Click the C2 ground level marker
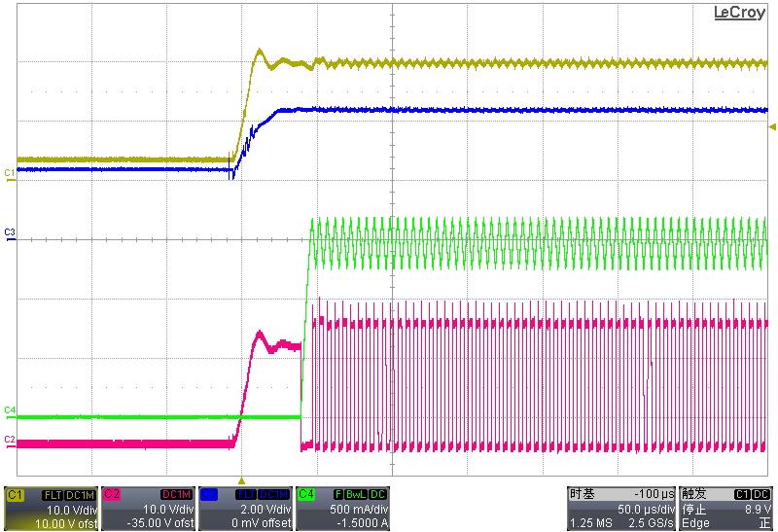Viewport: 778px width, 532px height. coord(9,440)
